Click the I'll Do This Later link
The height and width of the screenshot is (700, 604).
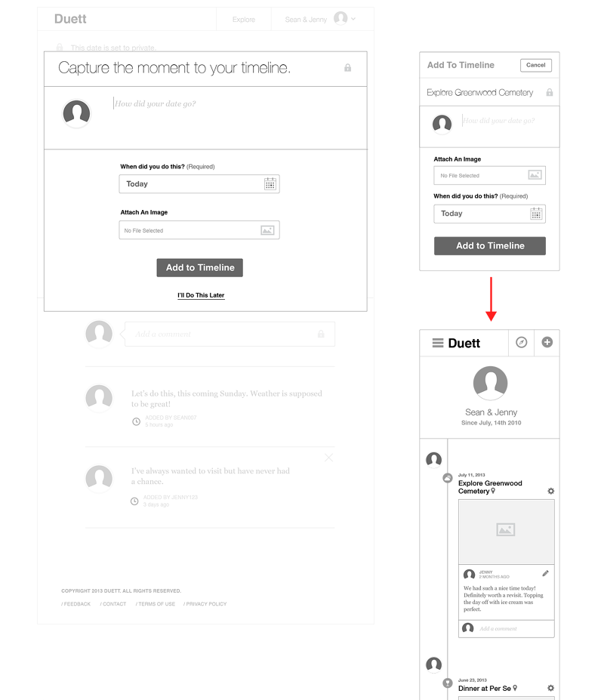(201, 295)
